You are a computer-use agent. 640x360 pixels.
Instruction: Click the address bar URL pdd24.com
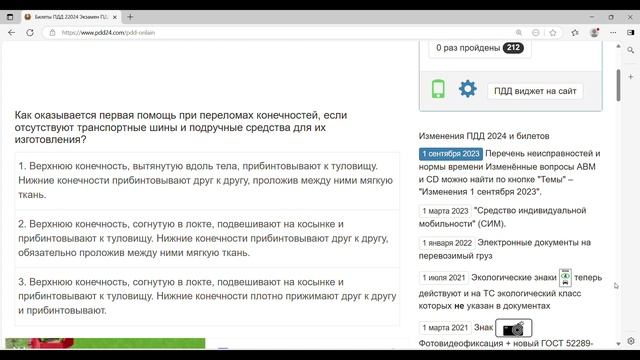[108, 33]
